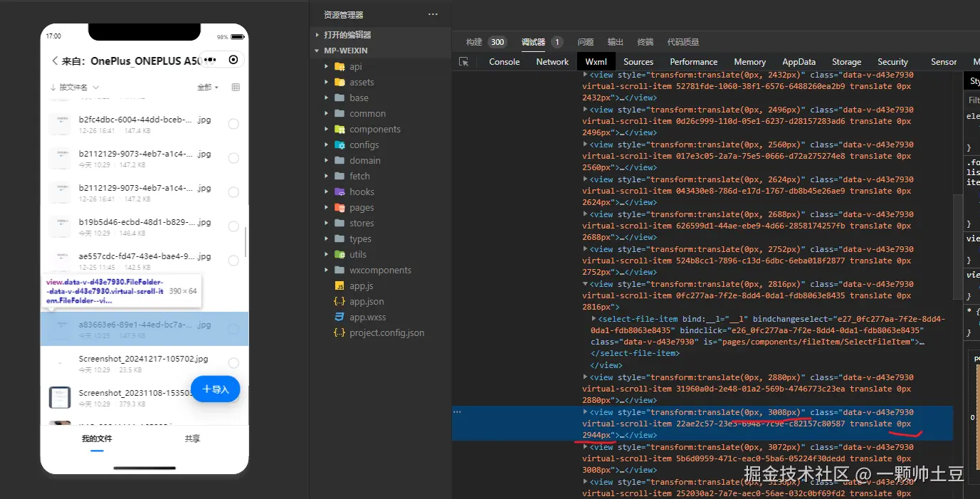Switch to the 共享 bottom tab
The image size is (980, 499).
point(192,438)
